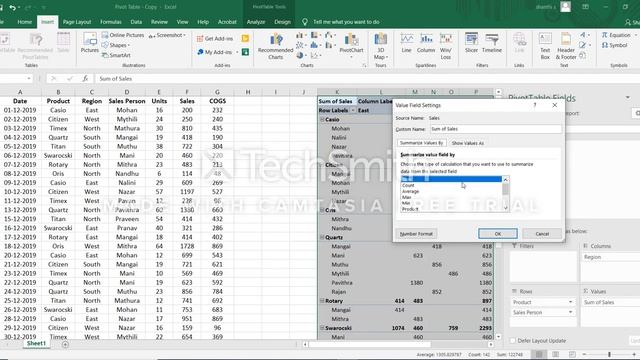Click Header & Footer
The image size is (640, 360).
[566, 46]
